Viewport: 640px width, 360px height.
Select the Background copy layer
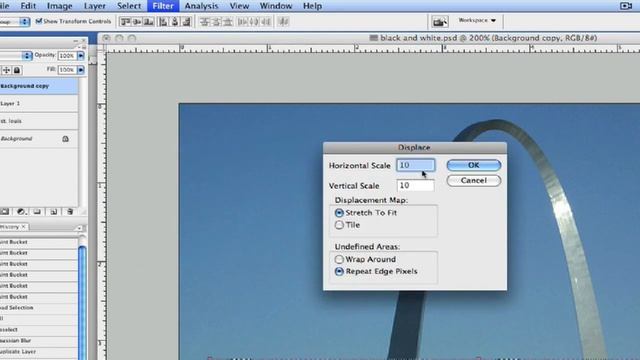pyautogui.click(x=39, y=86)
